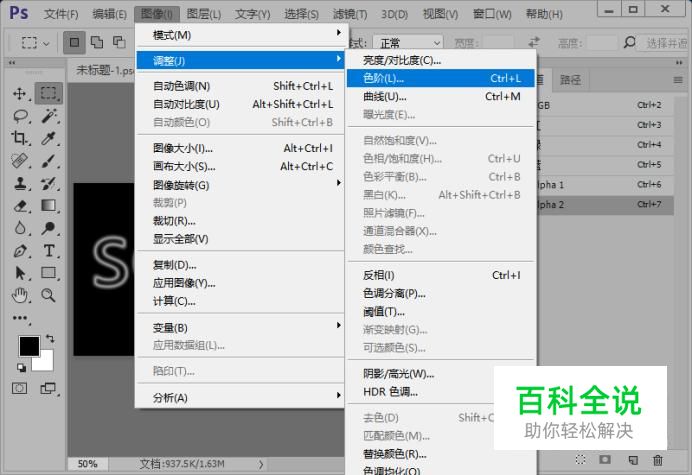Click 计算(C)... menu entry
This screenshot has width=692, height=475.
point(241,302)
